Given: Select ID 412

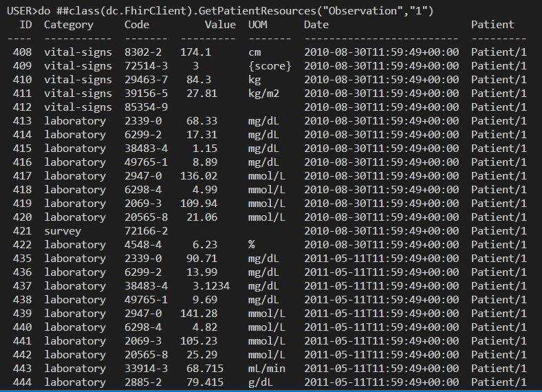Looking at the screenshot, I should click(23, 107).
